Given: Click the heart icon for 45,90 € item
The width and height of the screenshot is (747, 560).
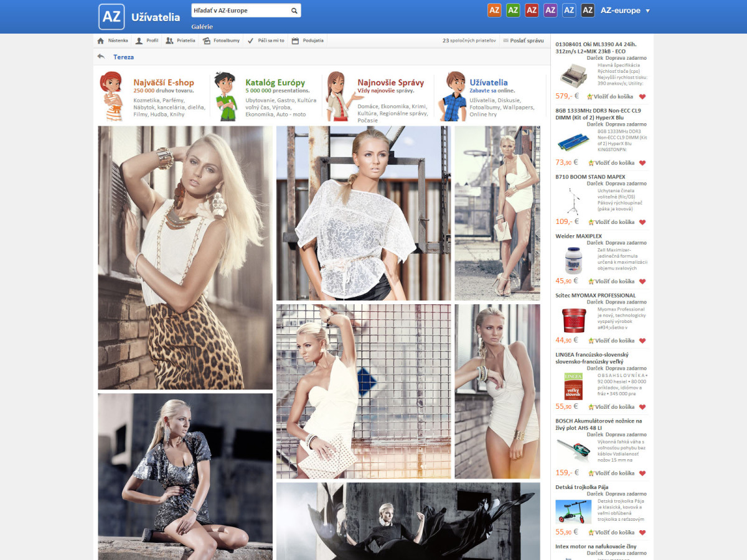Looking at the screenshot, I should [642, 281].
